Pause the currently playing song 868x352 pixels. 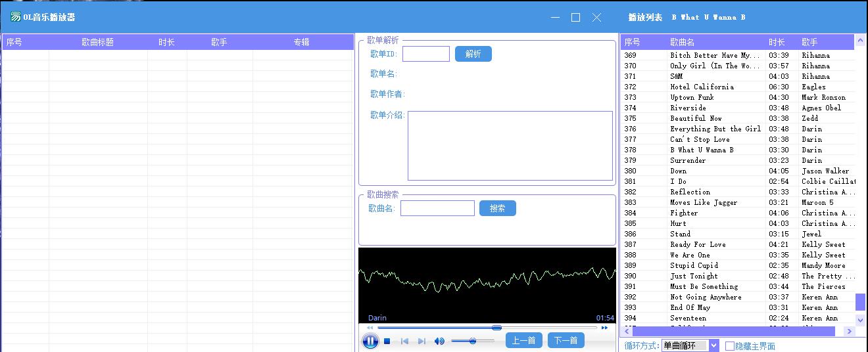[x=370, y=341]
